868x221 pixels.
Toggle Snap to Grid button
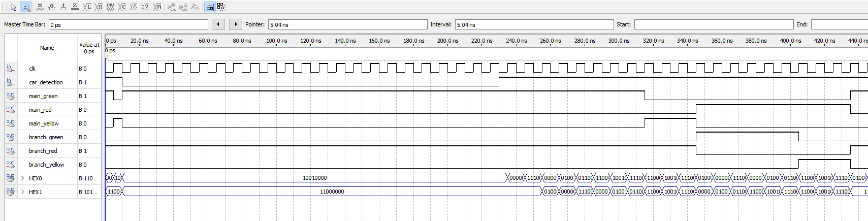click(221, 7)
